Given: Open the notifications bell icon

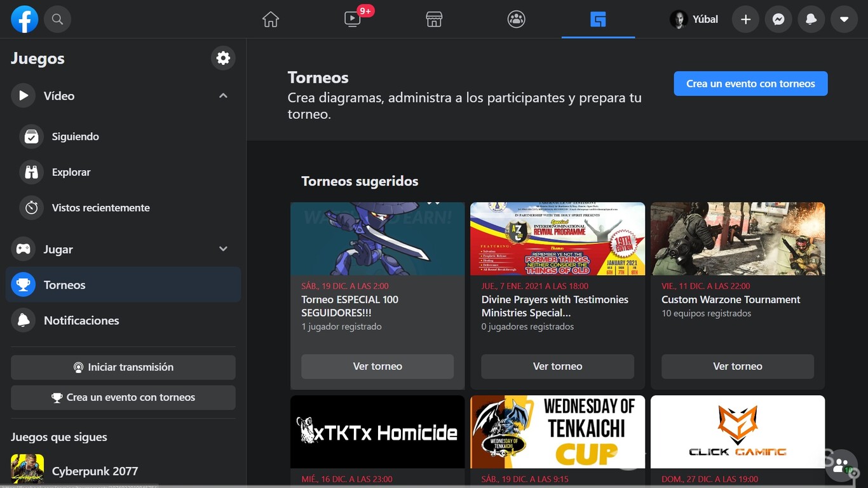Looking at the screenshot, I should point(811,19).
